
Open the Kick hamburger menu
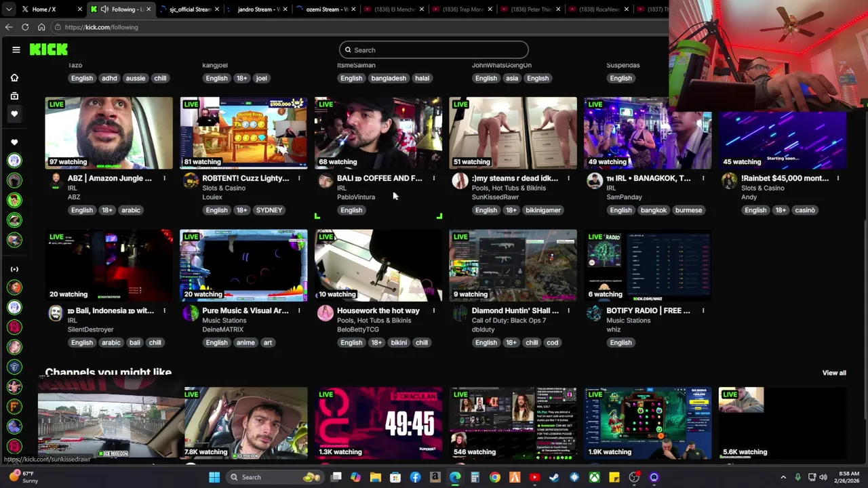pos(16,49)
